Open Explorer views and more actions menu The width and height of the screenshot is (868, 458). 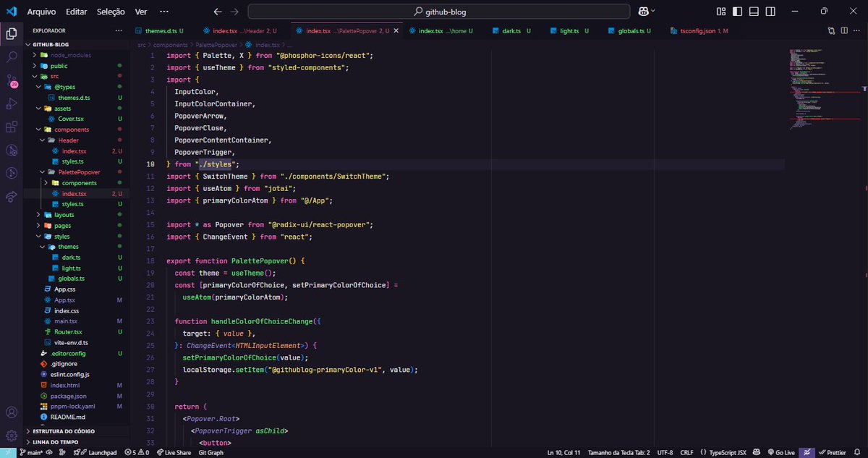pos(119,31)
